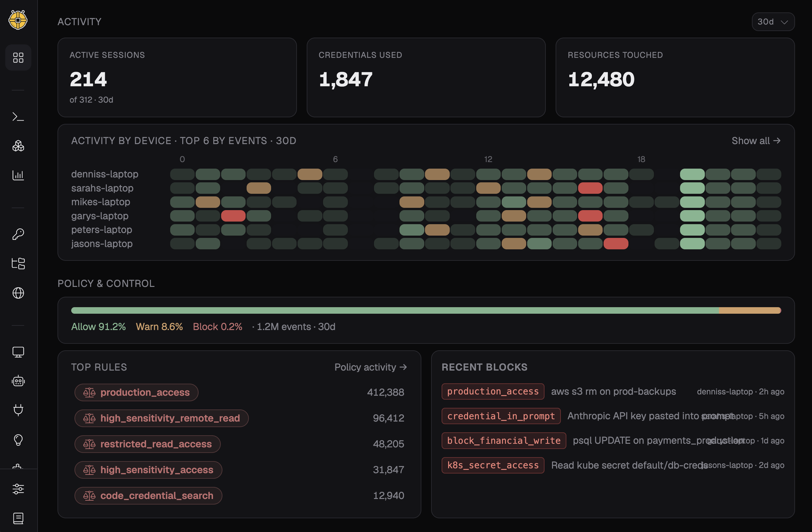Click '1.2M events · 30d' summary text
812x532 pixels.
click(296, 327)
